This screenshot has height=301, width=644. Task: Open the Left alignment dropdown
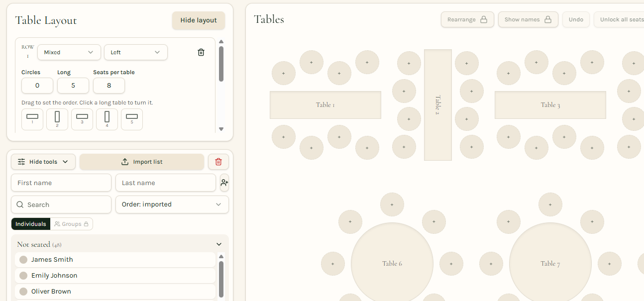pyautogui.click(x=136, y=52)
